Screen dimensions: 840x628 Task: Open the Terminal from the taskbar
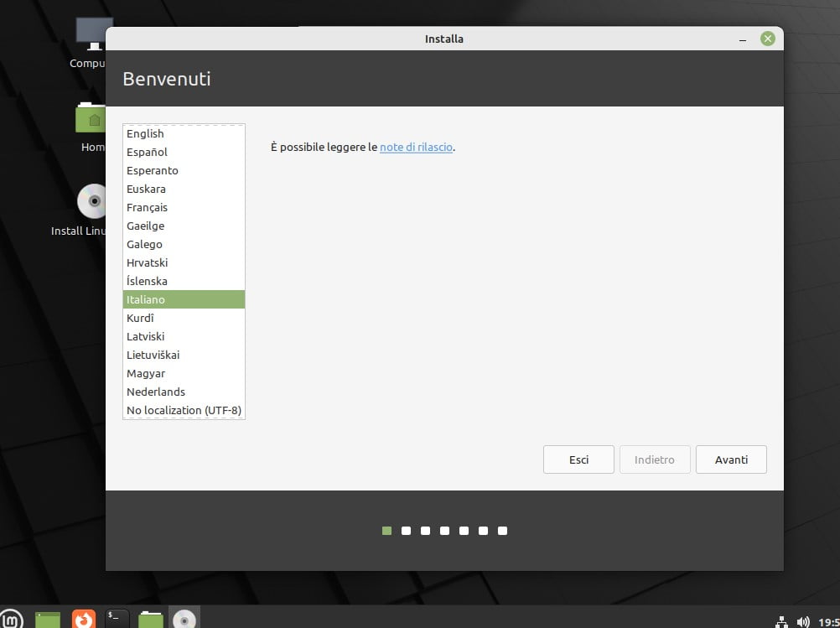117,620
